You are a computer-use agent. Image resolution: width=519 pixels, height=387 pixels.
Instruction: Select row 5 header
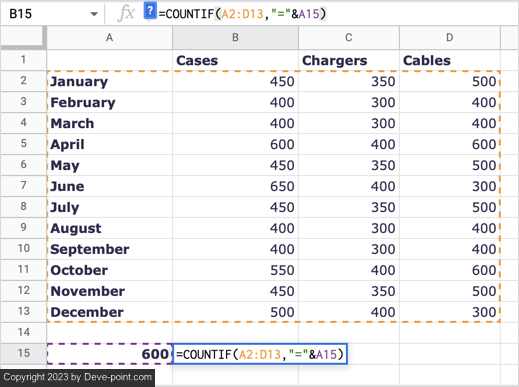pos(23,144)
